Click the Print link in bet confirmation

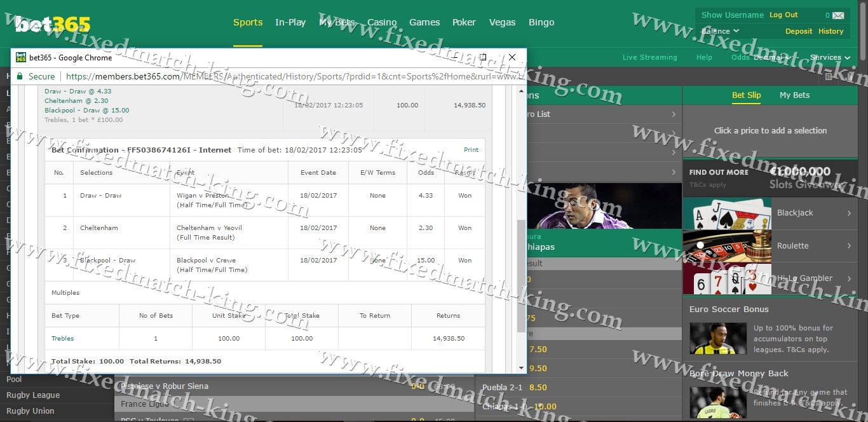pos(471,150)
